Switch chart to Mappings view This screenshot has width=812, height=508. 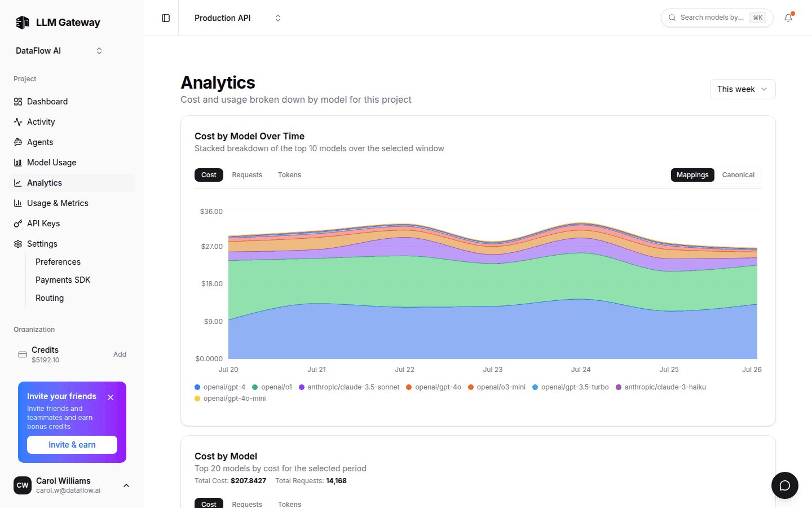pyautogui.click(x=692, y=175)
